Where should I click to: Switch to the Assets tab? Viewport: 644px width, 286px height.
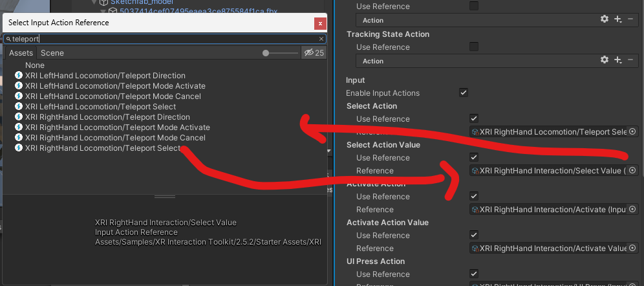click(21, 53)
